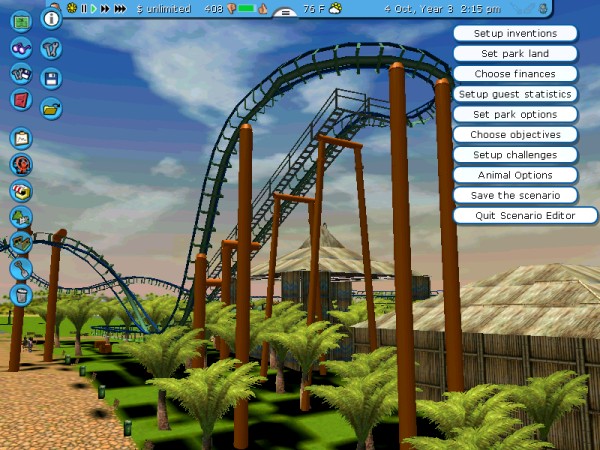Click the guest count '408'

[x=214, y=8]
